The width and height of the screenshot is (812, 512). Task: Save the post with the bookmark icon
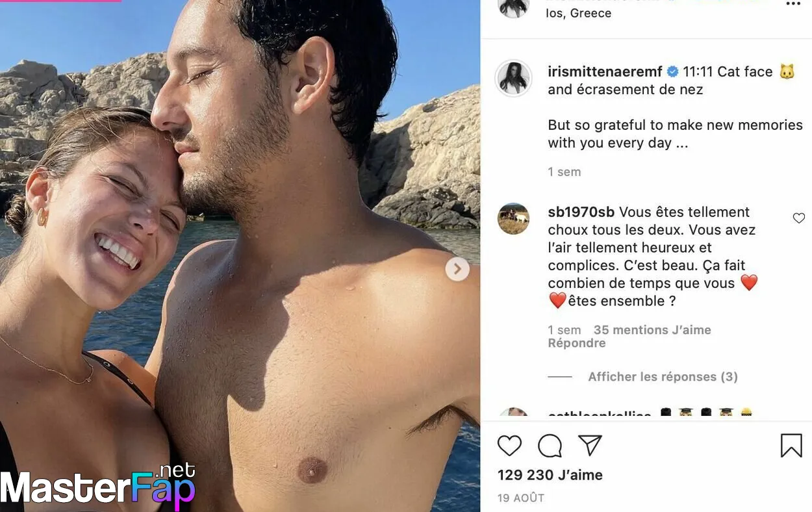click(791, 446)
